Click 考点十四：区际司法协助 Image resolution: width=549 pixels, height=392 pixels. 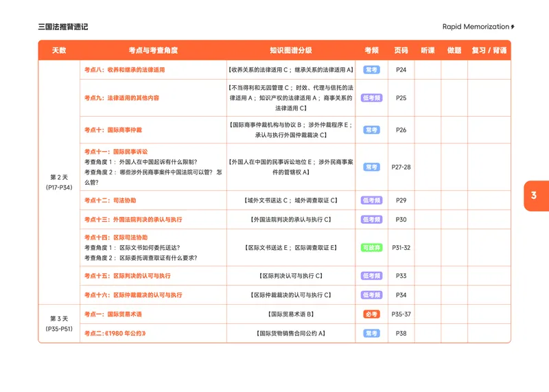tap(116, 238)
